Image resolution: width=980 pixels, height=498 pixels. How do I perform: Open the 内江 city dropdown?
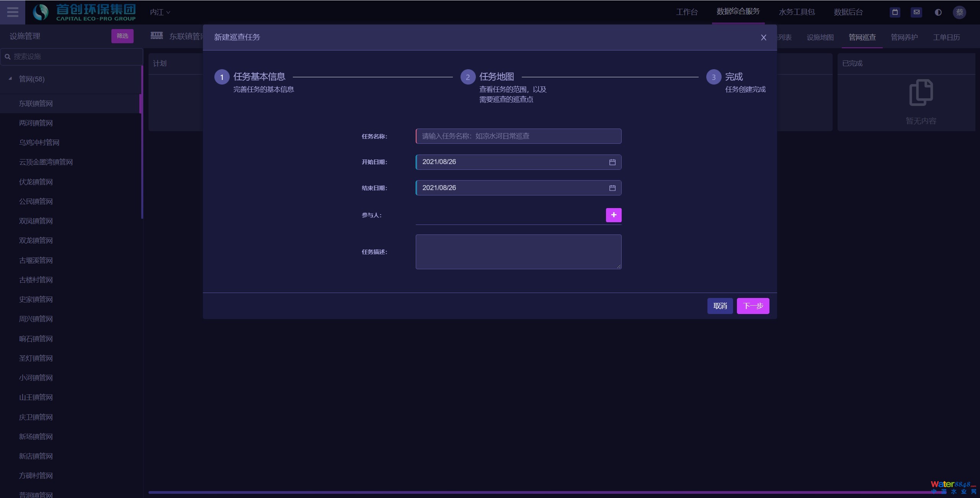click(x=160, y=12)
